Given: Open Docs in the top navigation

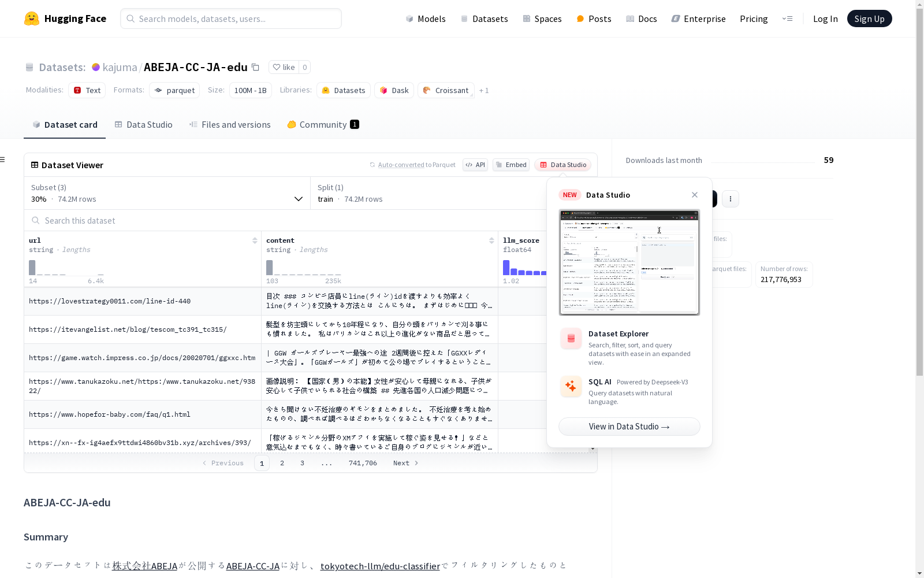Looking at the screenshot, I should point(641,18).
